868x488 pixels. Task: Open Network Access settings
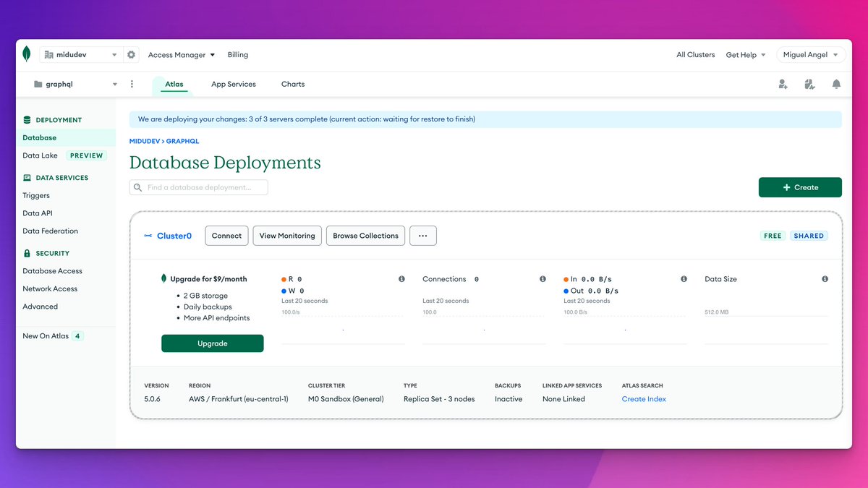pyautogui.click(x=50, y=288)
